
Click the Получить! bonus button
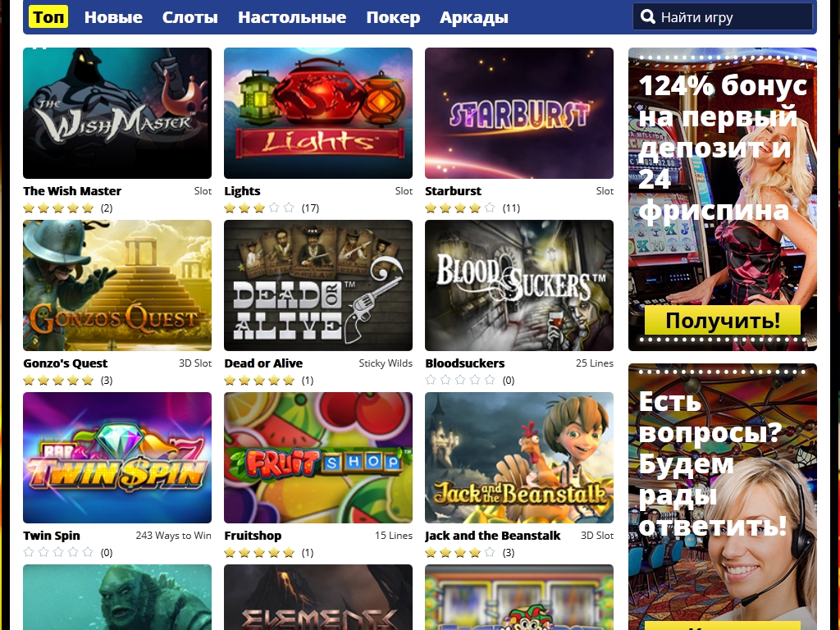723,321
